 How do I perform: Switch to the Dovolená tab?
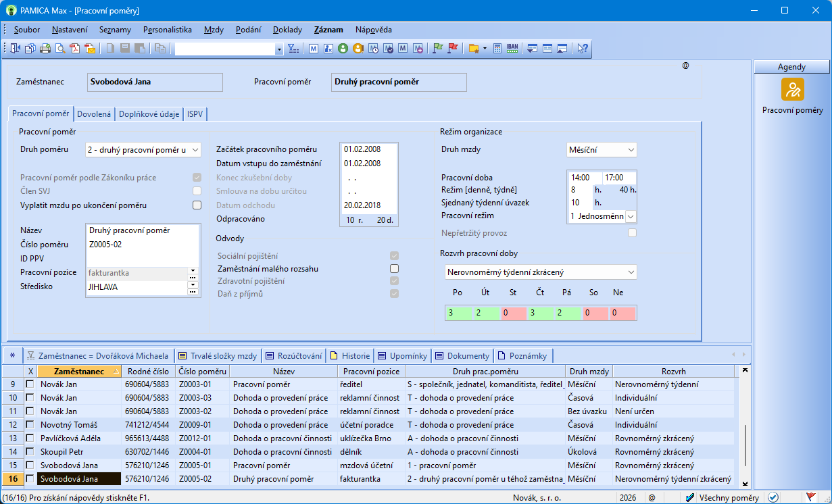(94, 114)
